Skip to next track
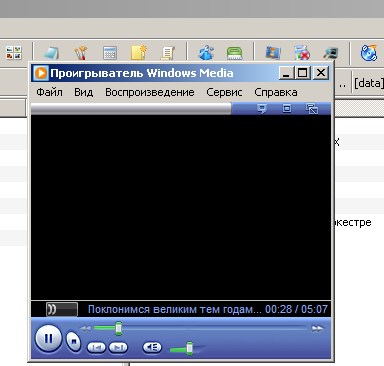The height and width of the screenshot is (366, 384). [118, 348]
